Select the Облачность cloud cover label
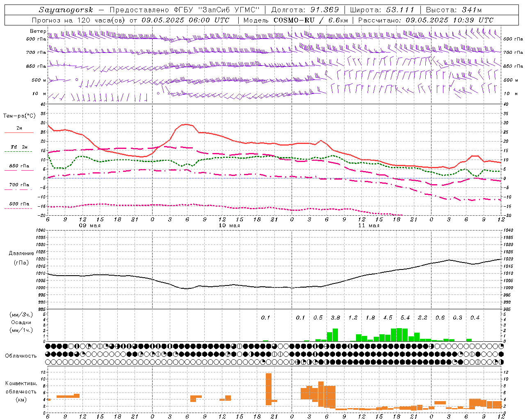Image resolution: width=525 pixels, height=420 pixels. tap(21, 356)
